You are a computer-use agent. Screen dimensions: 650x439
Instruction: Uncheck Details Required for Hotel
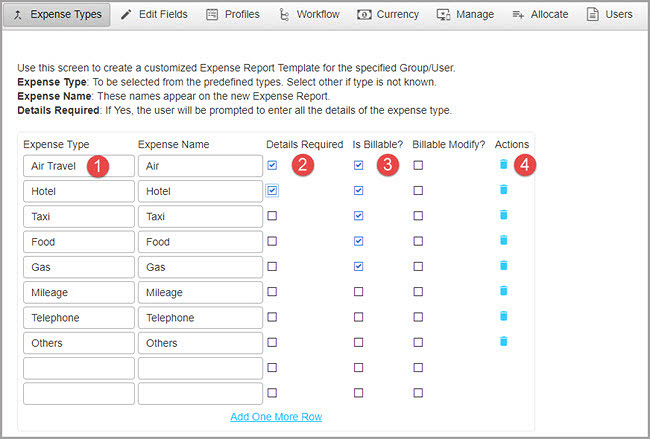(x=272, y=191)
